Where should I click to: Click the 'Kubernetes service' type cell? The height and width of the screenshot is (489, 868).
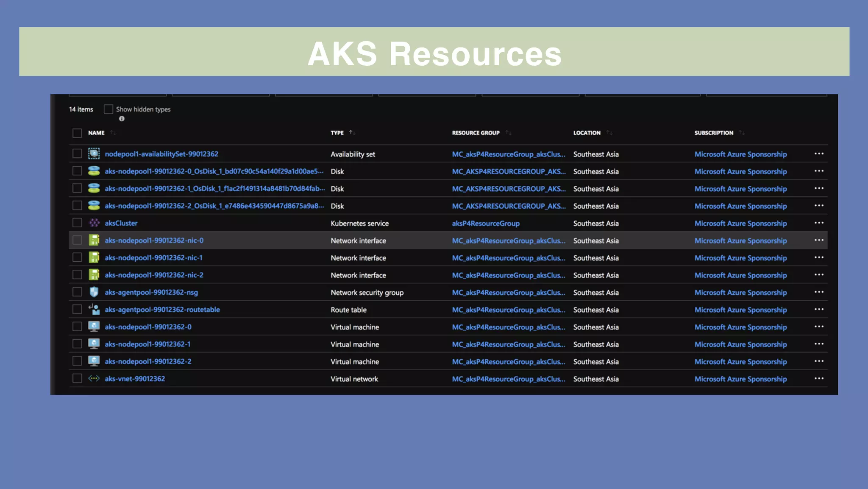[x=359, y=224]
